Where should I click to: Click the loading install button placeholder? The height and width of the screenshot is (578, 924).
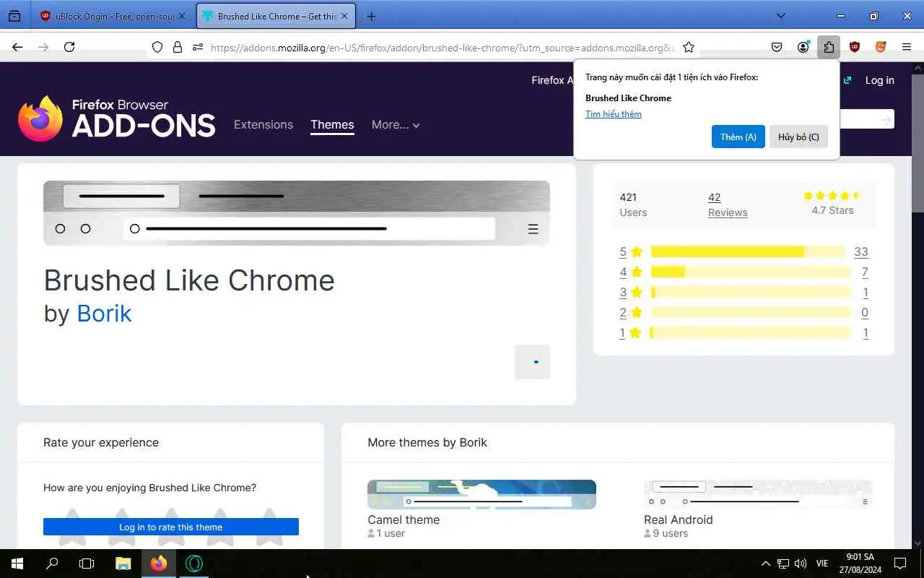click(x=533, y=362)
